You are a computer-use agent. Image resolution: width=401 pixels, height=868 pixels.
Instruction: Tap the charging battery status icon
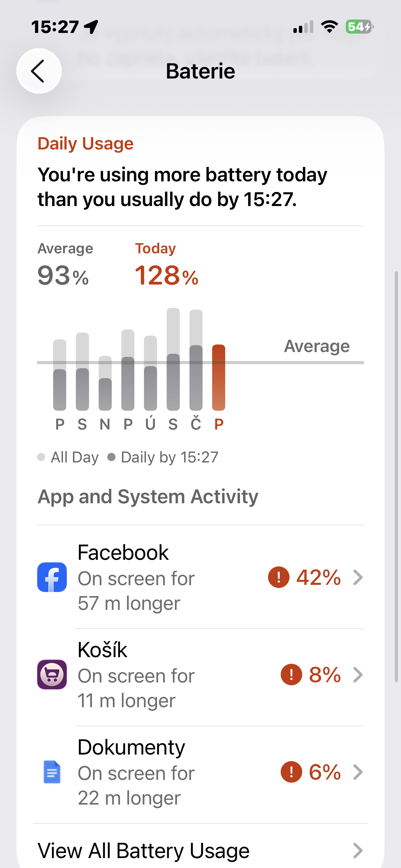coord(359,26)
